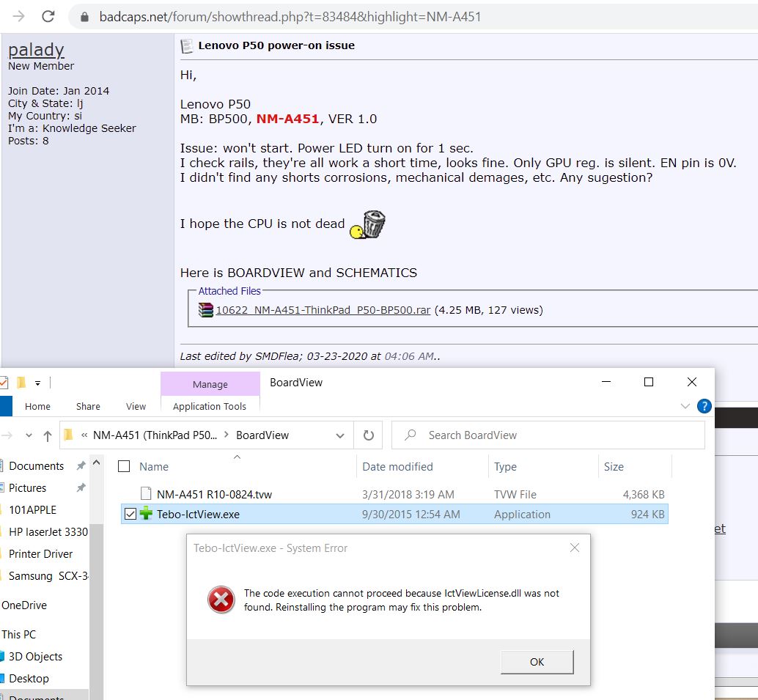Open the address bar history dropdown

click(340, 435)
